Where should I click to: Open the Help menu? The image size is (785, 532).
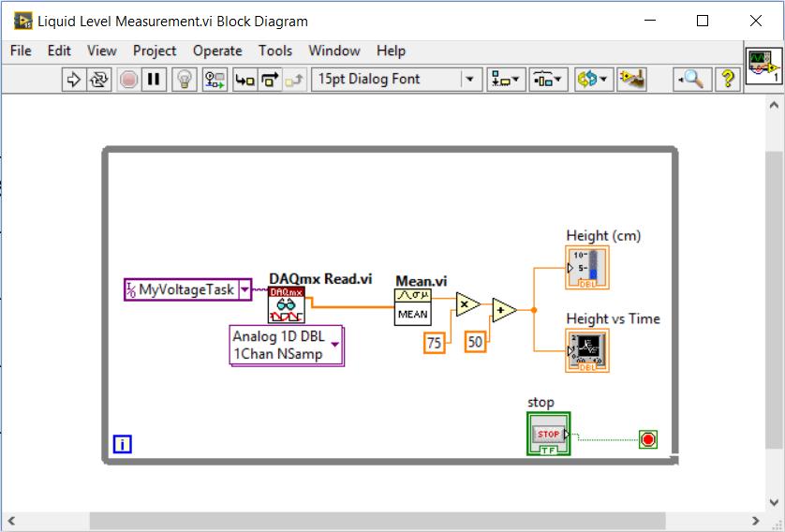pyautogui.click(x=391, y=52)
